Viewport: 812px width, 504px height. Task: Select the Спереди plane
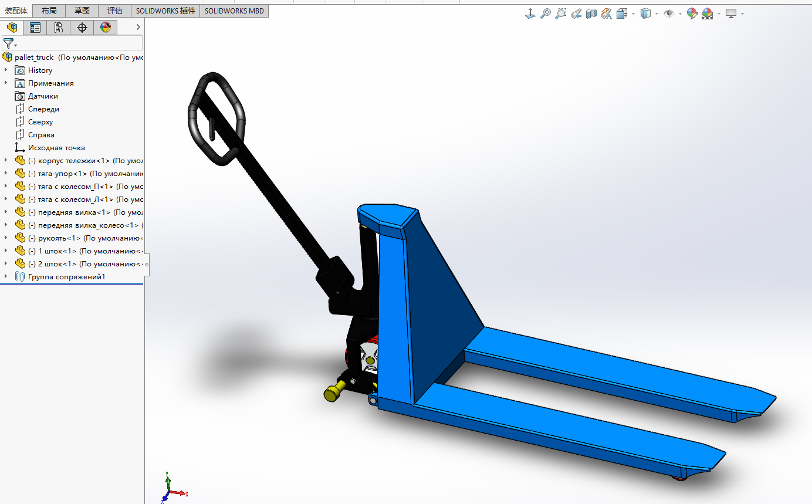click(43, 109)
